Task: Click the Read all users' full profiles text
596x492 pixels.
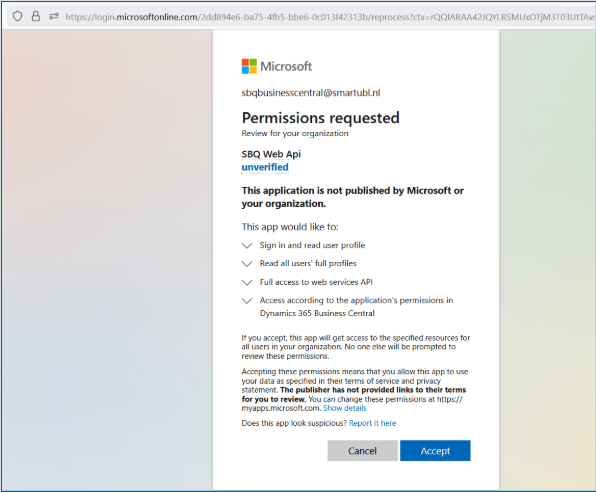Action: [x=308, y=263]
